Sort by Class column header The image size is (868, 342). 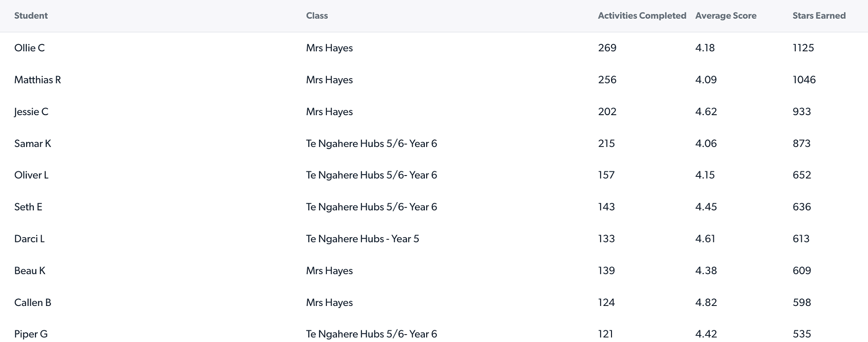[317, 16]
